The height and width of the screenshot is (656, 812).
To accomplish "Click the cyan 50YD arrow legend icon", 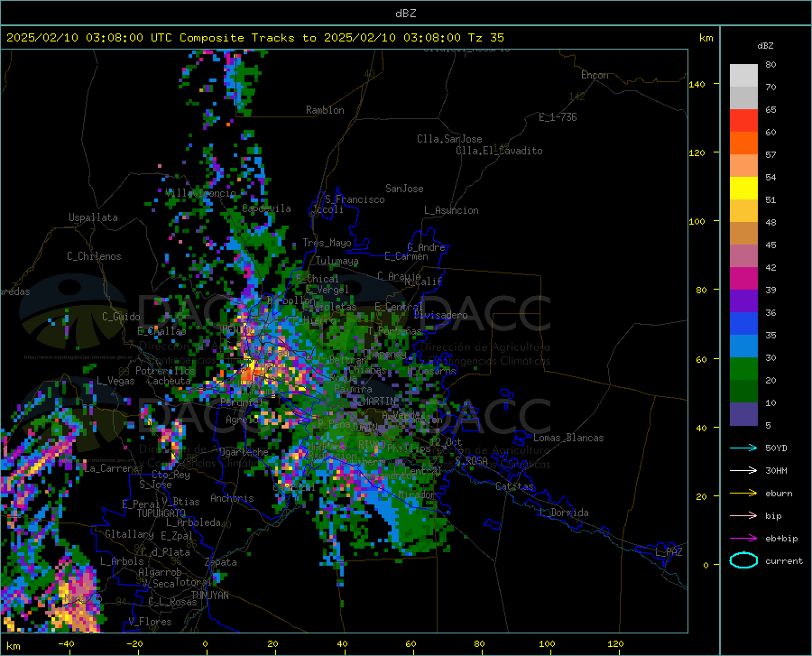I will pyautogui.click(x=743, y=448).
